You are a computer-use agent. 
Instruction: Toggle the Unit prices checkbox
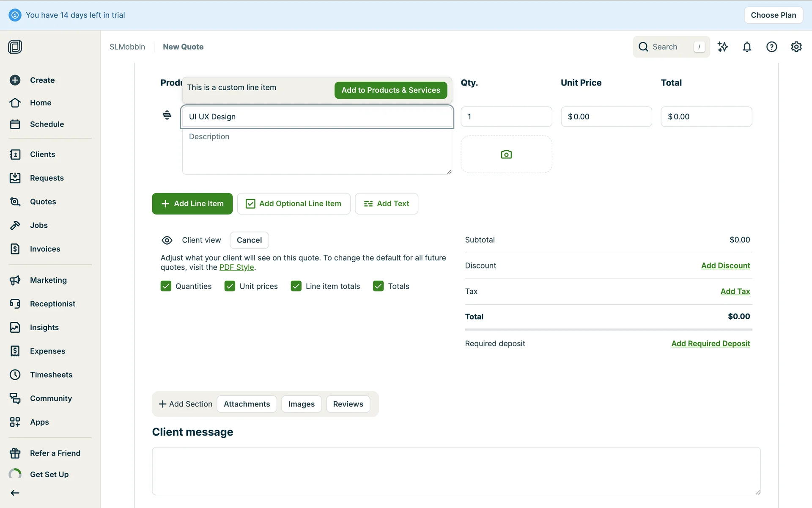[230, 286]
